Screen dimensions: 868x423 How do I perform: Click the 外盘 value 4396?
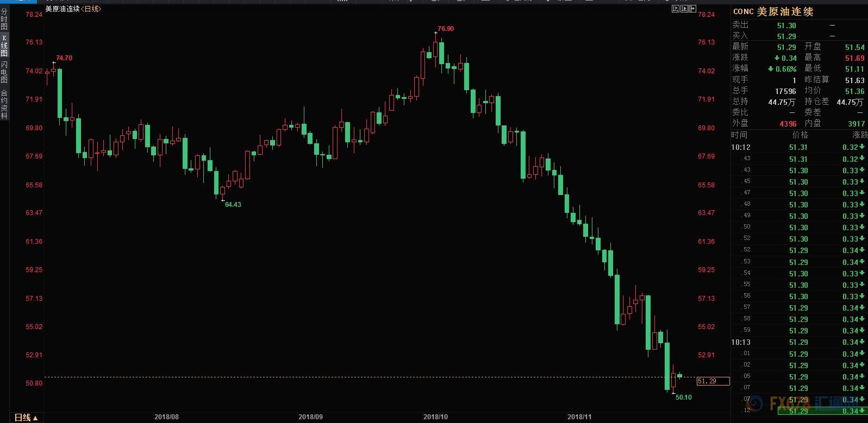point(788,124)
